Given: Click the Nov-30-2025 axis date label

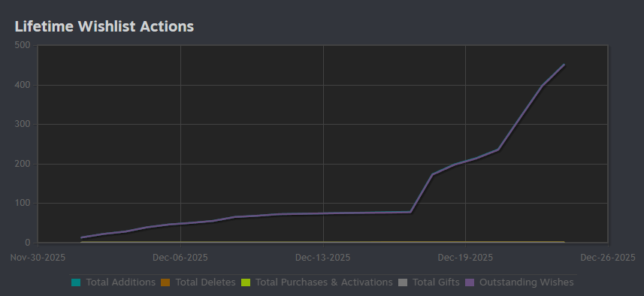Looking at the screenshot, I should pos(38,258).
